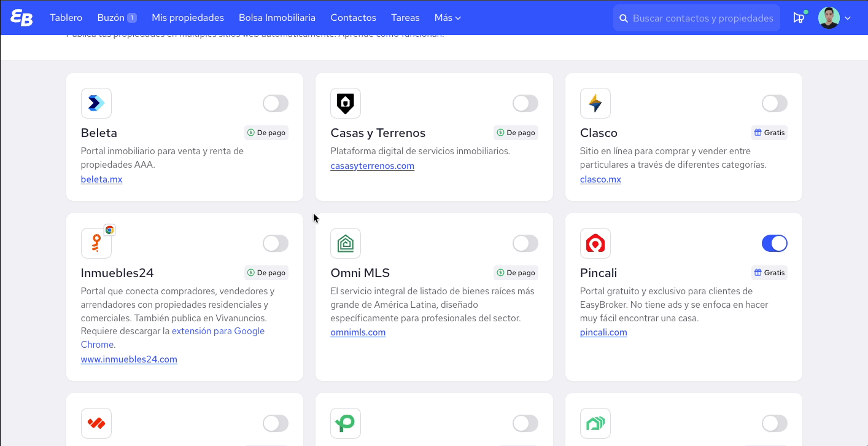This screenshot has width=868, height=446.
Task: Open the user profile avatar
Action: [x=829, y=18]
